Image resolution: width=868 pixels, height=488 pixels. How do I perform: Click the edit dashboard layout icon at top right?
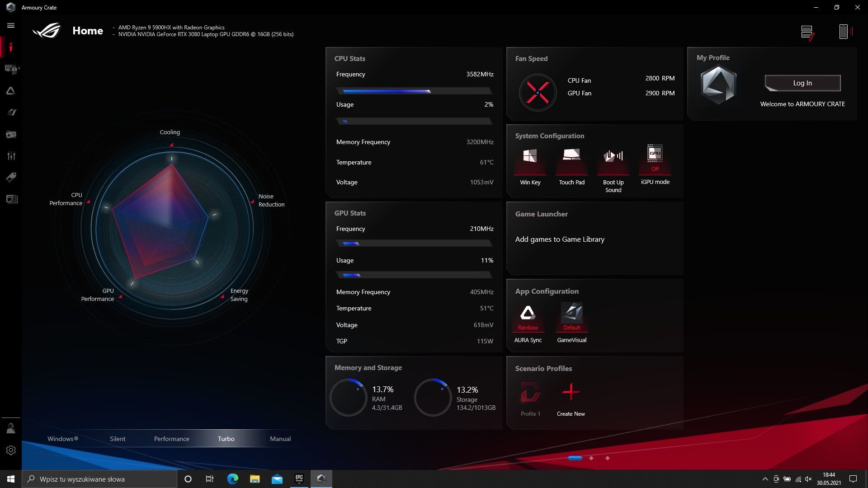[x=807, y=32]
